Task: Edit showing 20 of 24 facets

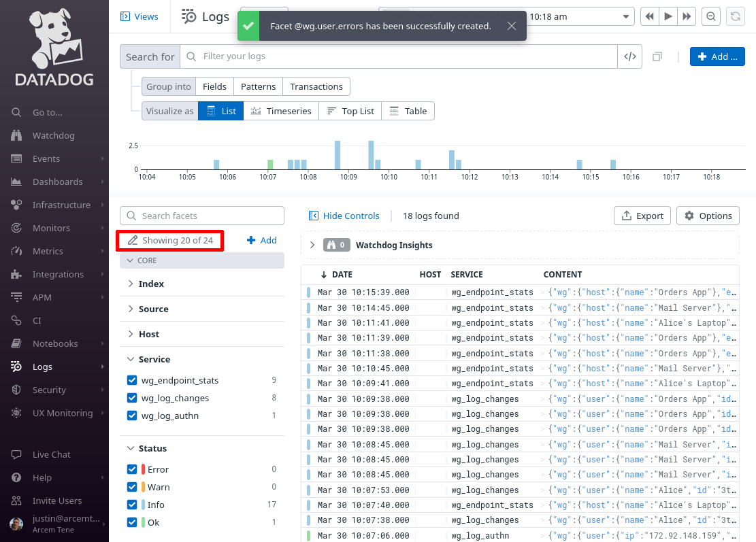Action: coord(169,241)
